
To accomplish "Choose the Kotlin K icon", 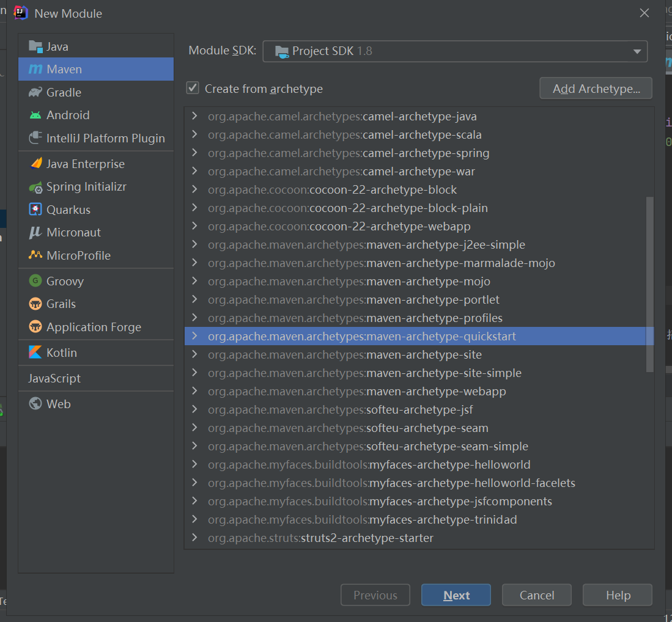I will click(x=35, y=352).
